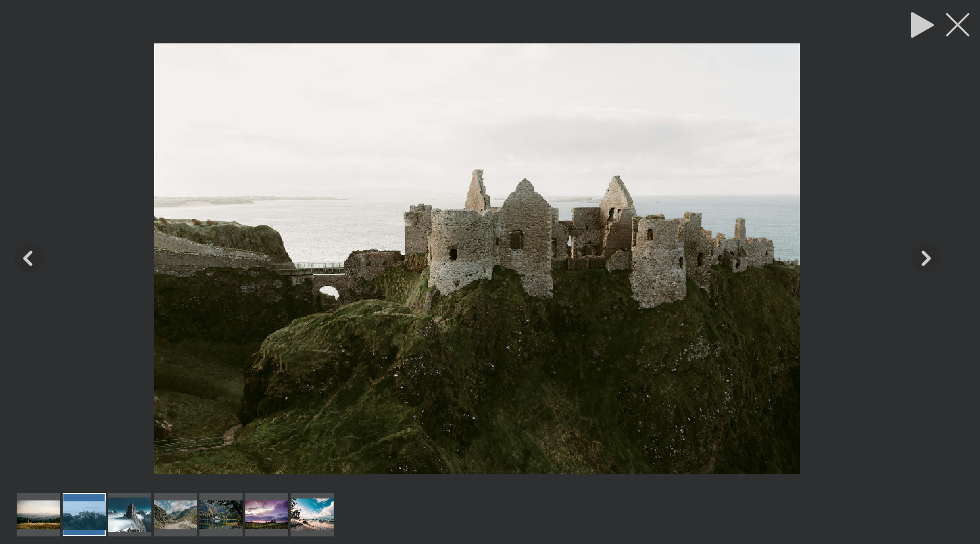Screen dimensions: 980x544
Task: Show the misty rock spire thumbnail
Action: coord(130,514)
